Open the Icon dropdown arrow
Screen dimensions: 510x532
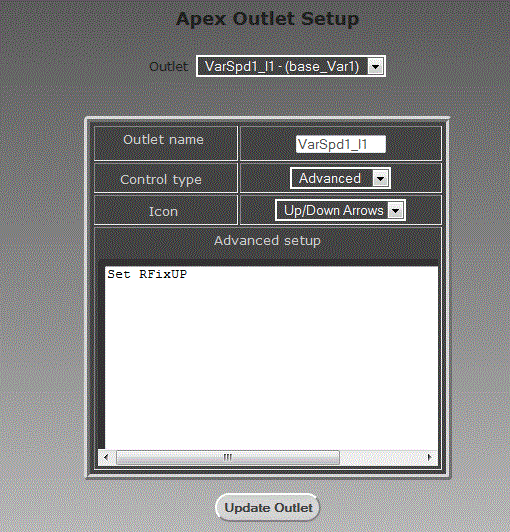(395, 210)
